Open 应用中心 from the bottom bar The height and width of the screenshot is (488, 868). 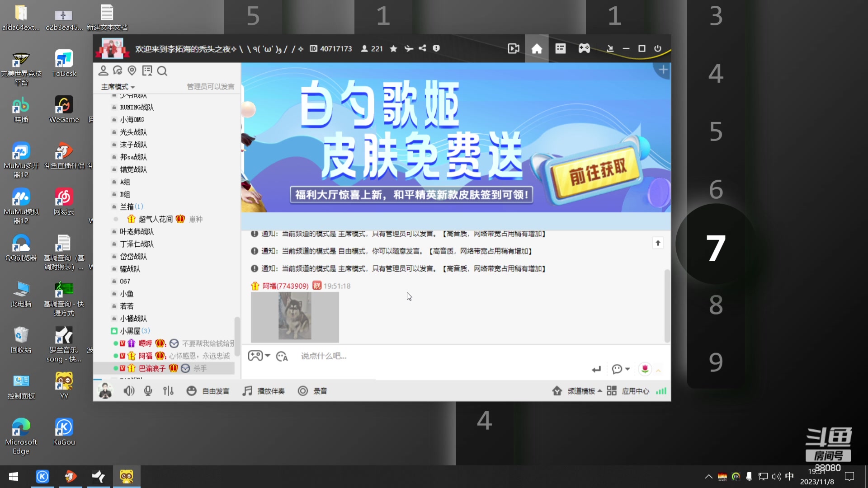click(635, 391)
